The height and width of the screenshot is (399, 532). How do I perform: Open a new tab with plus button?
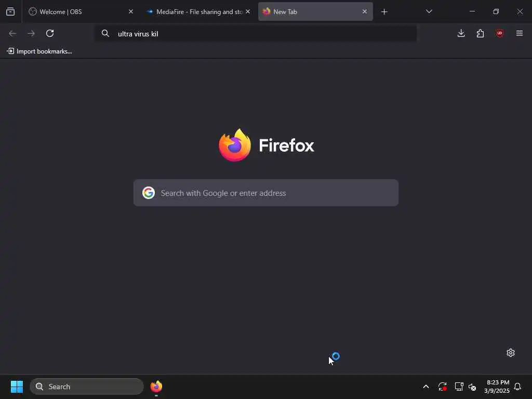pos(384,12)
